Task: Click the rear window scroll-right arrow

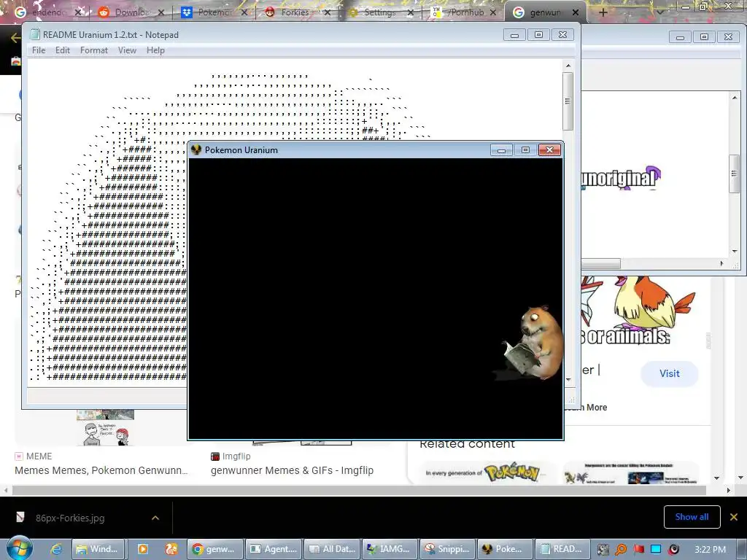Action: coord(721,263)
